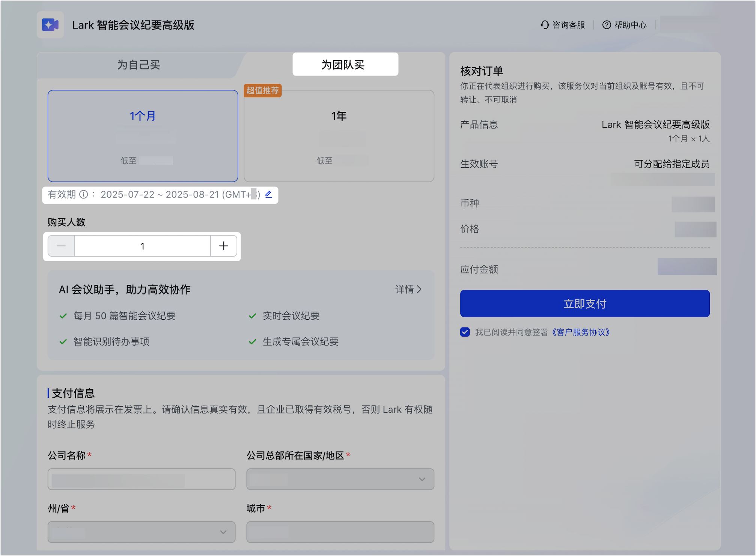Viewport: 756px width, 556px height.
Task: Click the 超值推荐 badge on yearly plan
Action: click(x=263, y=90)
